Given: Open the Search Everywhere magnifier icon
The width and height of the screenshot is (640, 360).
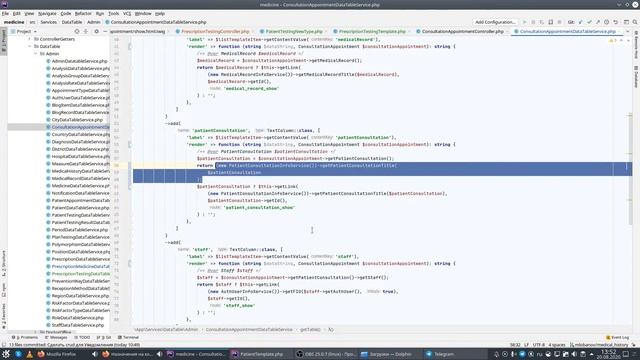Looking at the screenshot, I should point(635,22).
